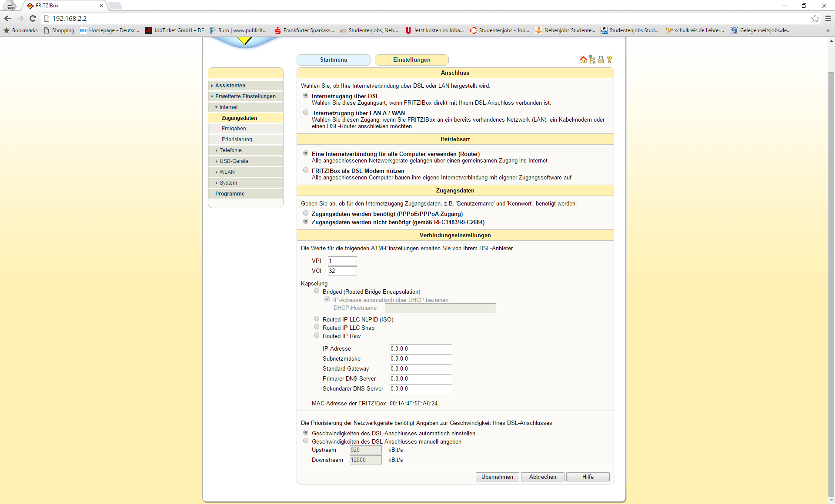
Task: Click the home icon in FRITZ!Box header
Action: point(583,60)
